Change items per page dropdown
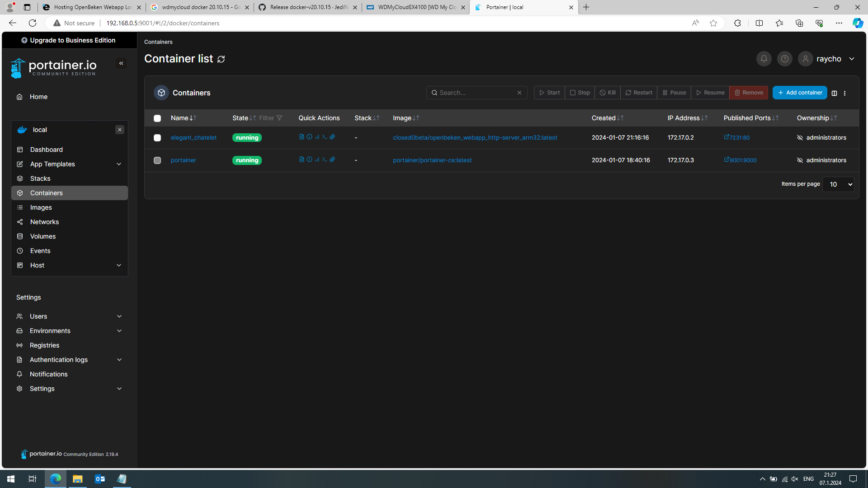The width and height of the screenshot is (868, 488). click(838, 184)
